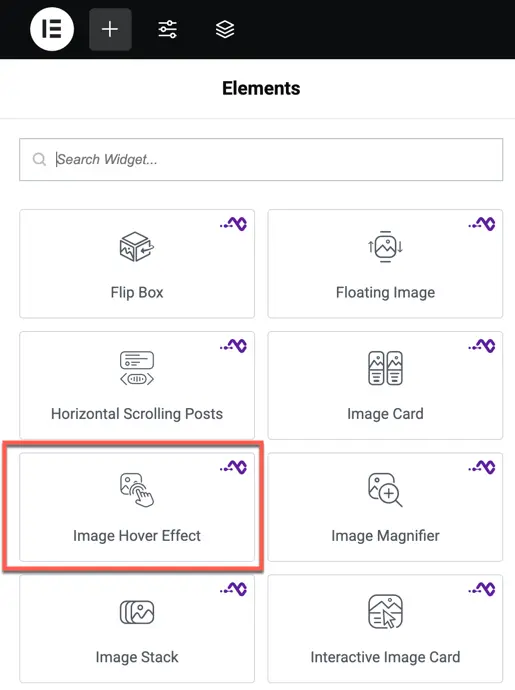515x690 pixels.
Task: Pick the Image Hover Effect widget icon
Action: coord(137,490)
